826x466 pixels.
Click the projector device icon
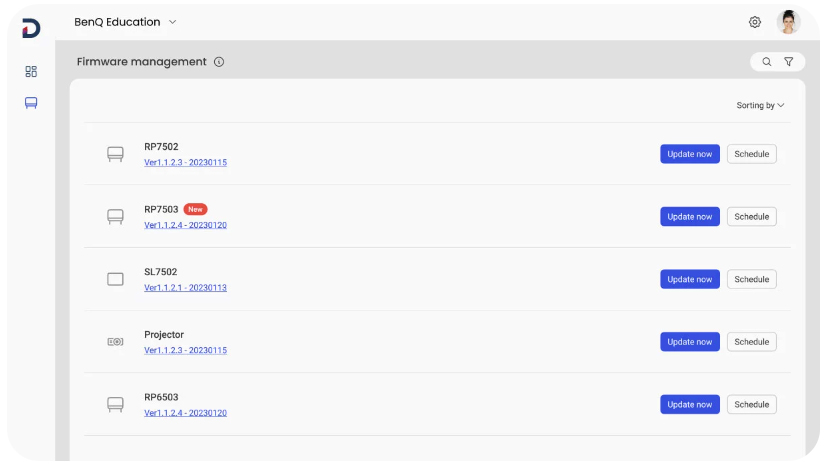tap(115, 342)
